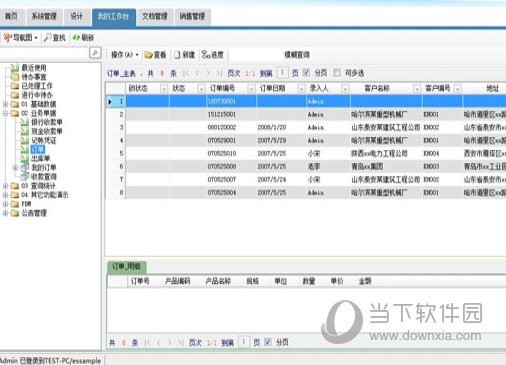This screenshot has width=506, height=365.
Task: Click order number 070525010
Action: (222, 153)
